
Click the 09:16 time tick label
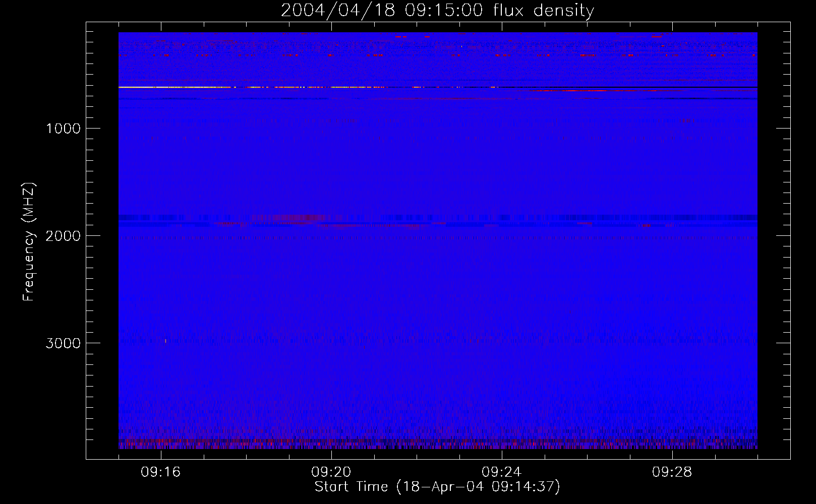click(161, 472)
